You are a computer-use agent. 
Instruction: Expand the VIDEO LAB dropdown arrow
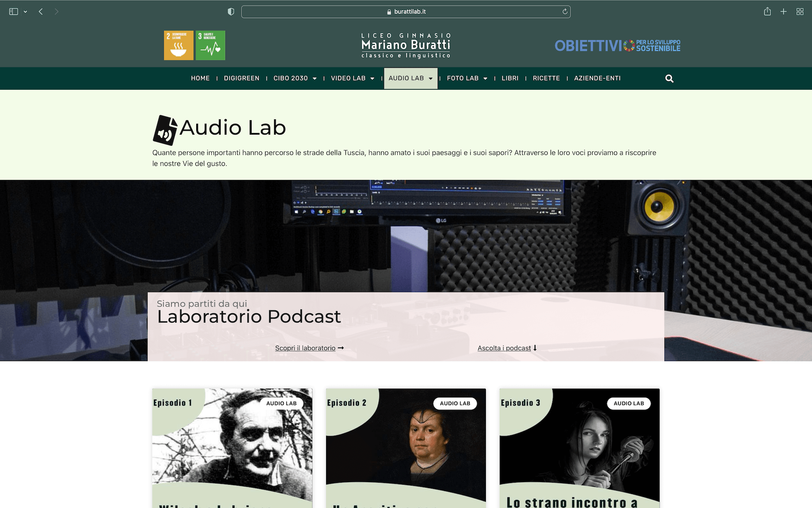(x=372, y=79)
